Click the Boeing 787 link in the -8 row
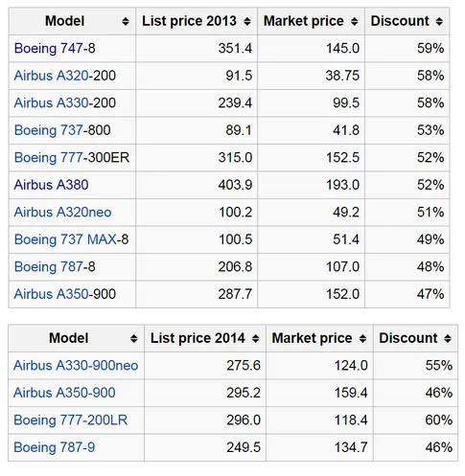Viewport: 465px width, 476px height. [49, 267]
